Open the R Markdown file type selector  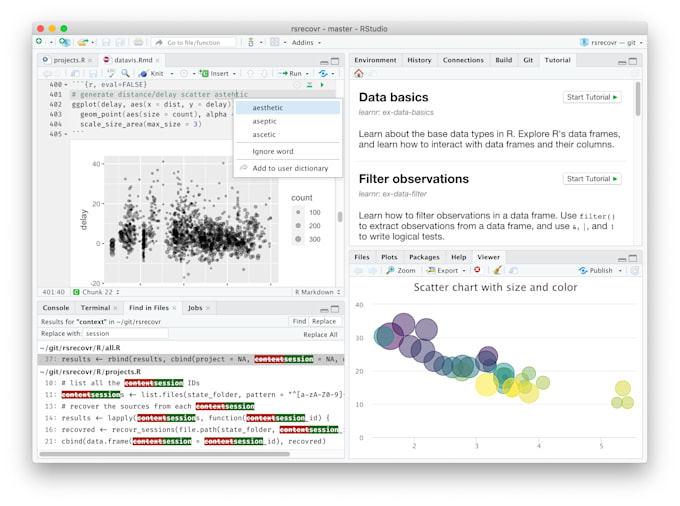click(x=318, y=292)
